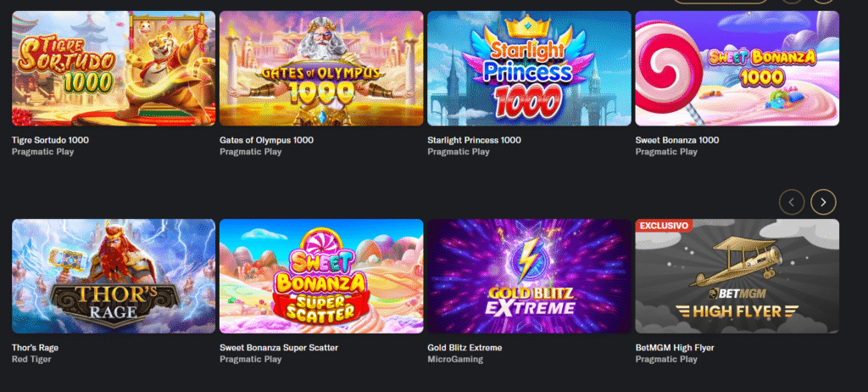The height and width of the screenshot is (392, 868).
Task: Open the Thor's Rage game thumbnail
Action: pos(114,276)
